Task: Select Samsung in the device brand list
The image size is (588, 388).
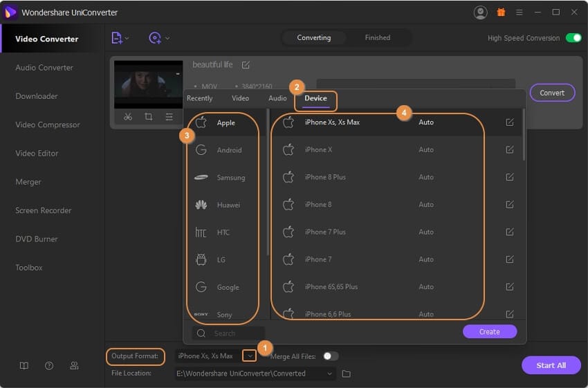Action: click(x=225, y=177)
